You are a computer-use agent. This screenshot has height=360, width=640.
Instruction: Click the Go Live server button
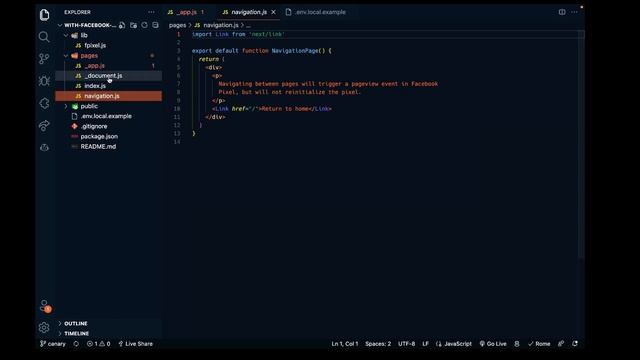click(x=493, y=344)
